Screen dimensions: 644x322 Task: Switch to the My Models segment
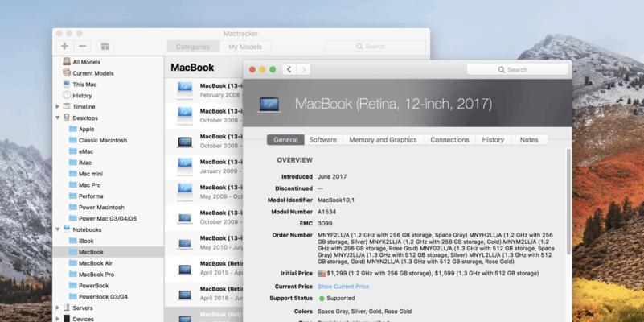pyautogui.click(x=245, y=47)
